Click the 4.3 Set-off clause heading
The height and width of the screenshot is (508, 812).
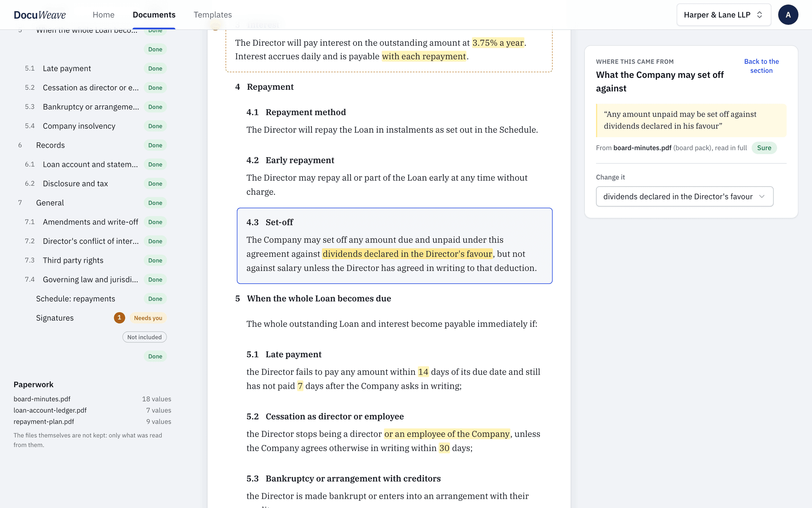(270, 222)
